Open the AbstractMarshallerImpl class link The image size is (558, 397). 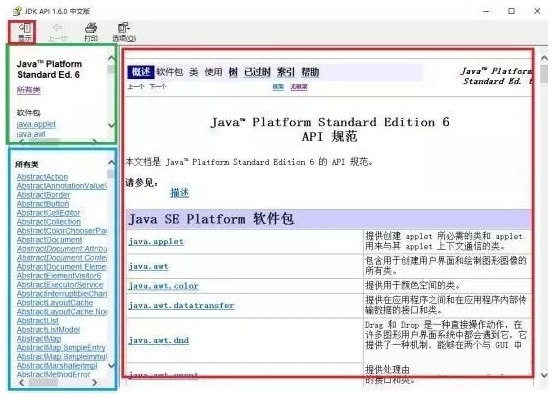[x=57, y=365]
